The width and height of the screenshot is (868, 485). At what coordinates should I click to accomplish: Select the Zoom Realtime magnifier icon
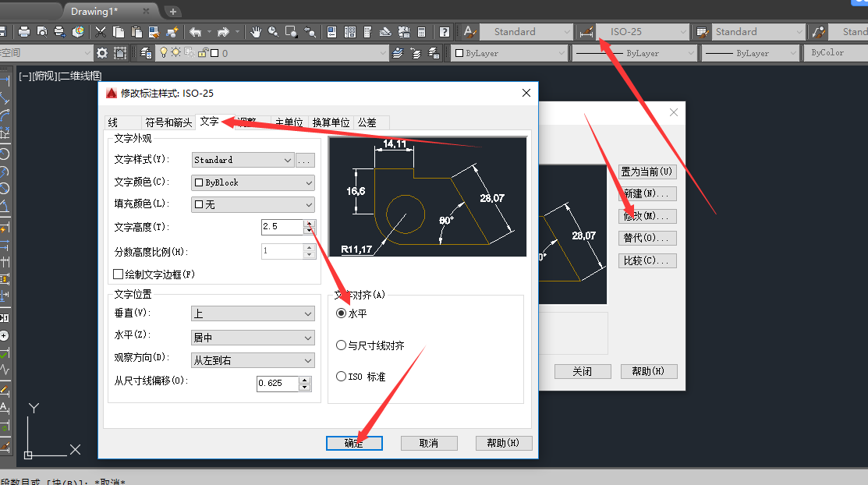pyautogui.click(x=273, y=31)
